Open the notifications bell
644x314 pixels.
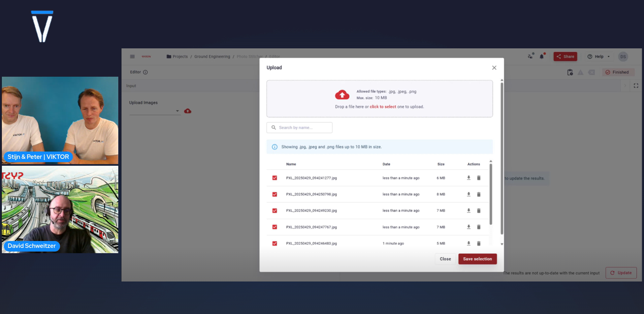[542, 57]
